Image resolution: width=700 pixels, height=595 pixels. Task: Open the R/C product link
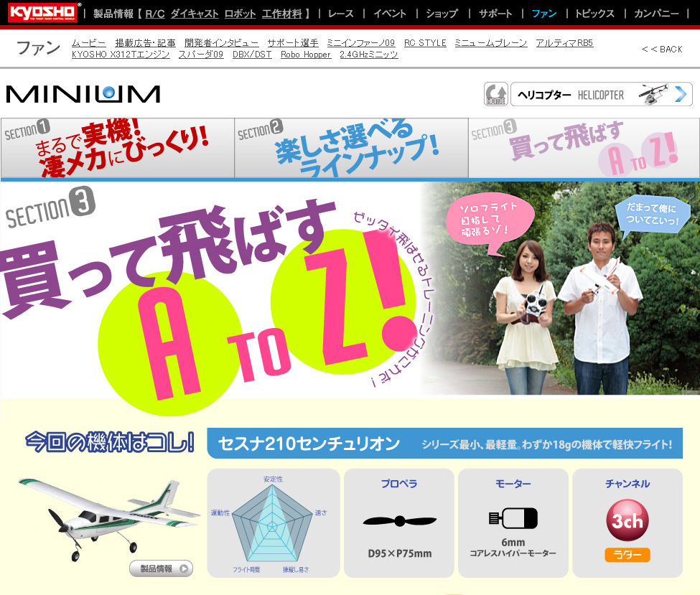(155, 14)
